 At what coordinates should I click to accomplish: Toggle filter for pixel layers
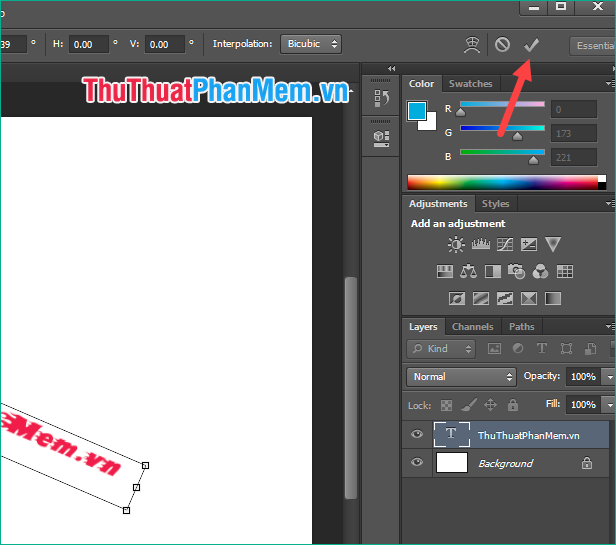point(494,349)
